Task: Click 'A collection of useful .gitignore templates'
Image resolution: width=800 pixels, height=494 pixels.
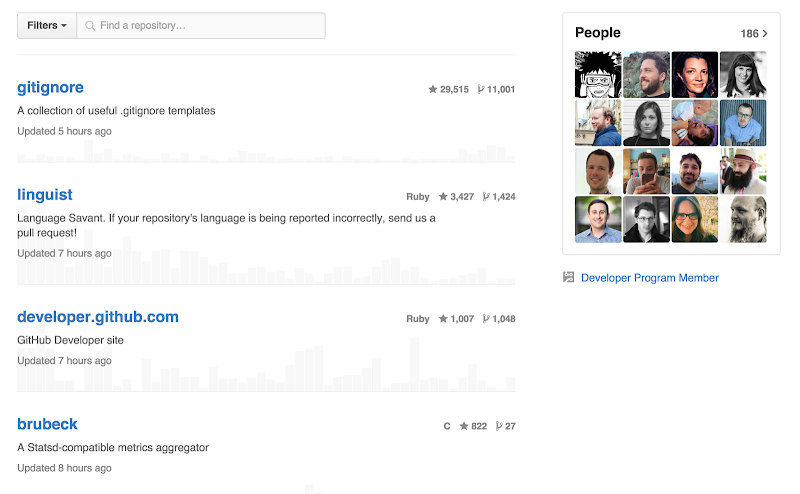Action: click(x=116, y=111)
